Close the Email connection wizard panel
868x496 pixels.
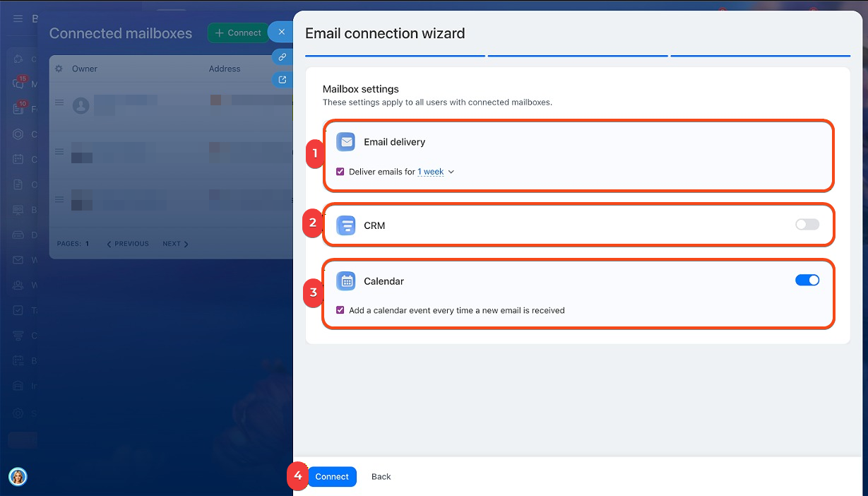(x=282, y=33)
